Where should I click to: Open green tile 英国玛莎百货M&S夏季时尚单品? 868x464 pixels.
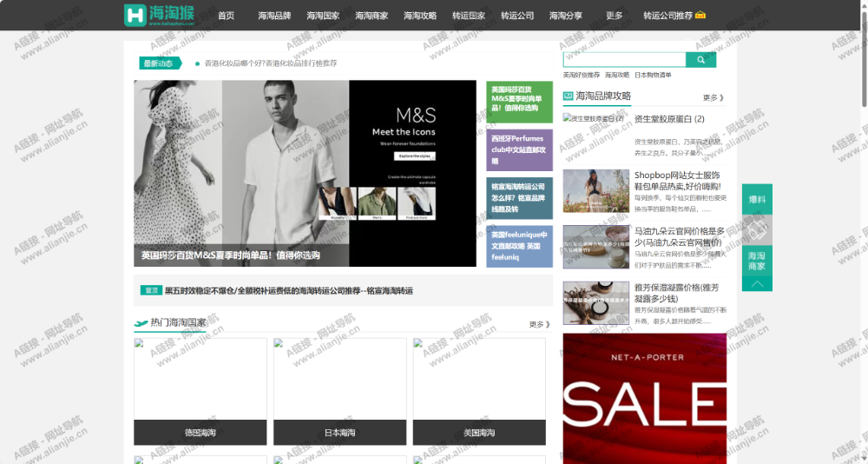pos(519,102)
